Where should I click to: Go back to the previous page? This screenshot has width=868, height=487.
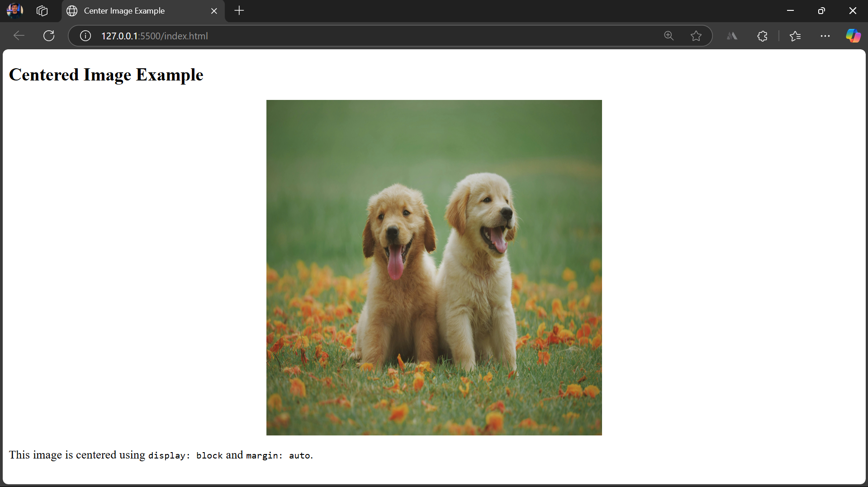[x=19, y=36]
